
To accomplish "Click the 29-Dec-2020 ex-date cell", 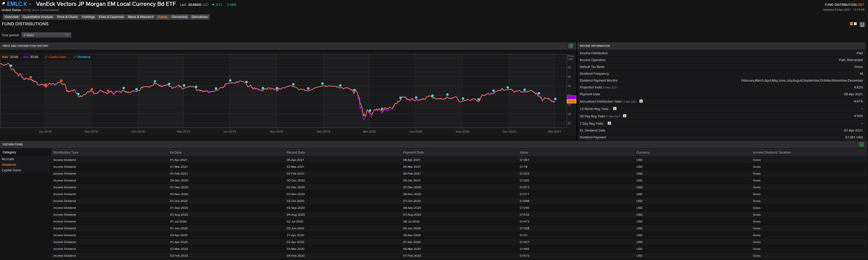I will 179,180.
